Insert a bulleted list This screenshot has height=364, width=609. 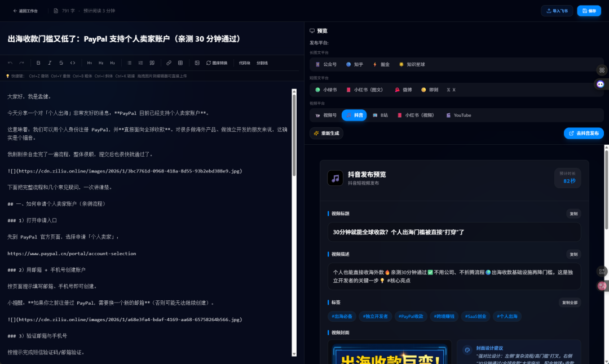coord(129,63)
